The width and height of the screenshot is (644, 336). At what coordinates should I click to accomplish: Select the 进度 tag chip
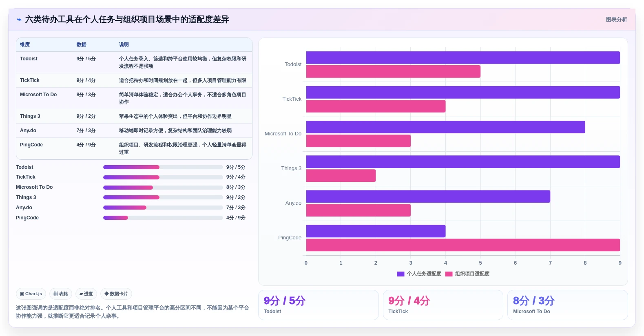86,294
